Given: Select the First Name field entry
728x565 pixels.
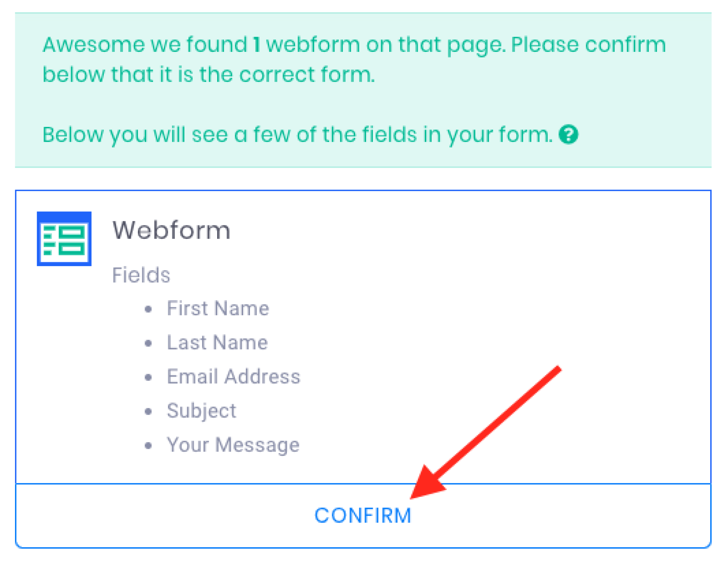Looking at the screenshot, I should point(218,308).
